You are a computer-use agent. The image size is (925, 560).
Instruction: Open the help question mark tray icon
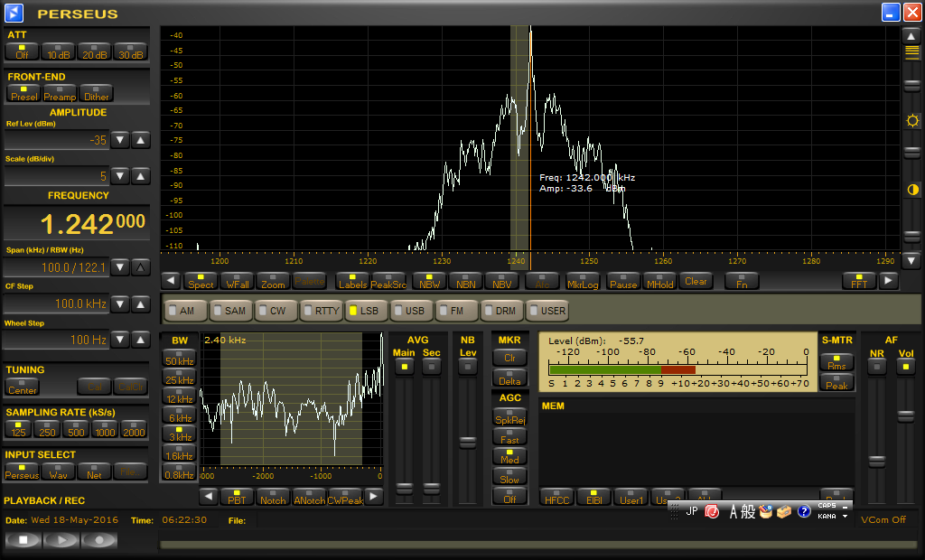[804, 511]
